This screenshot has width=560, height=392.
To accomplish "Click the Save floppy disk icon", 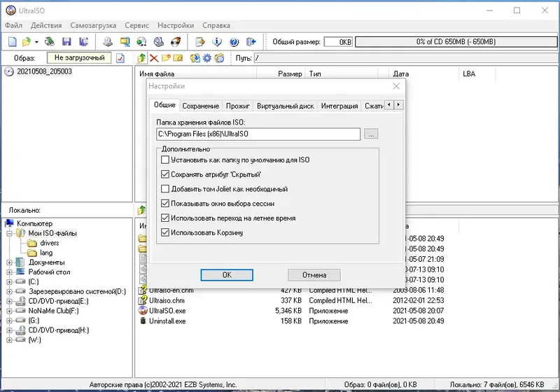I will [66, 42].
